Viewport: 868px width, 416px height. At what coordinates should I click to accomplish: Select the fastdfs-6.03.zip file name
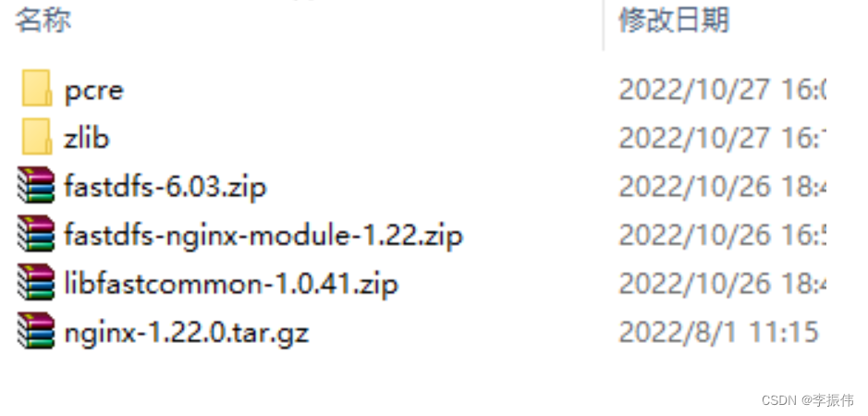165,187
